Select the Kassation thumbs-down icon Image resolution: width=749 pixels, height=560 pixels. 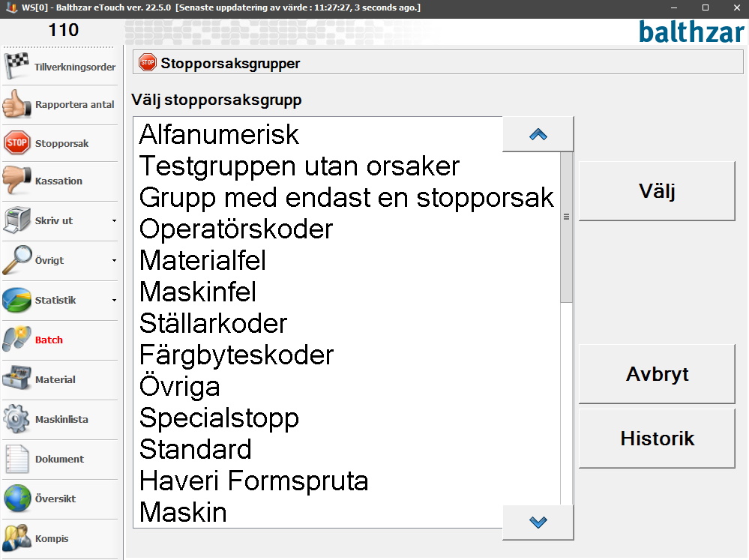[x=16, y=180]
